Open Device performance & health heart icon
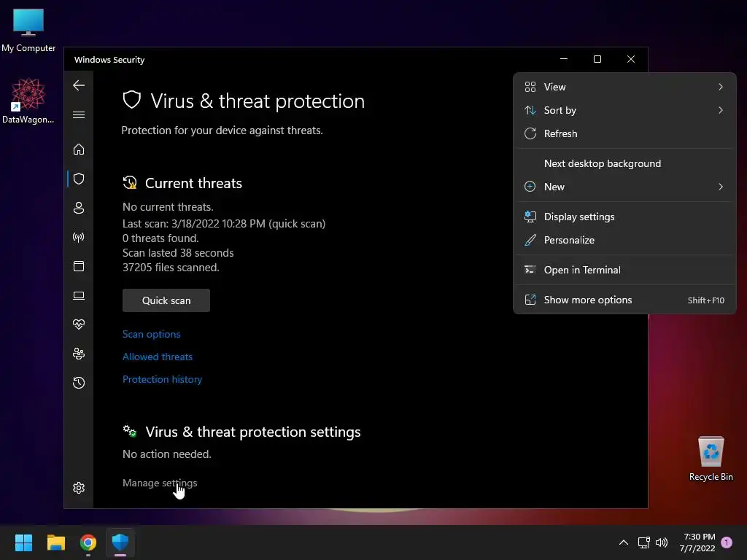 79,324
